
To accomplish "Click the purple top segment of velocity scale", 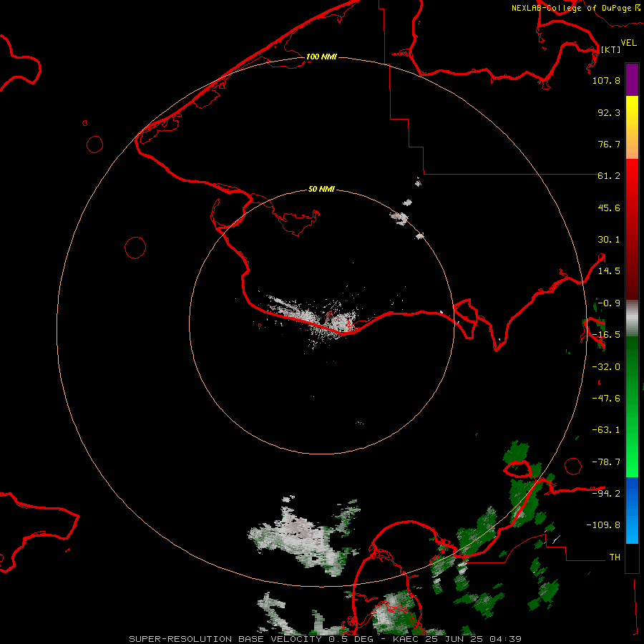I will point(632,79).
